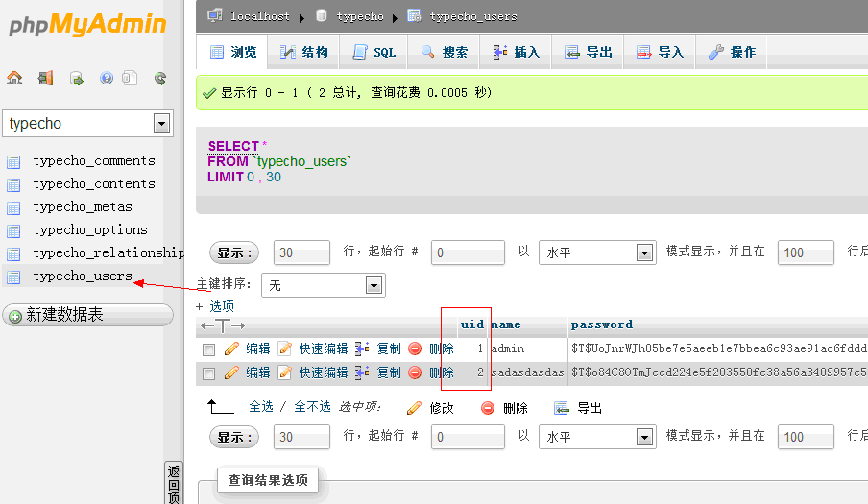The width and height of the screenshot is (868, 504).
Task: Click upper start row field showing 0
Action: 468,252
